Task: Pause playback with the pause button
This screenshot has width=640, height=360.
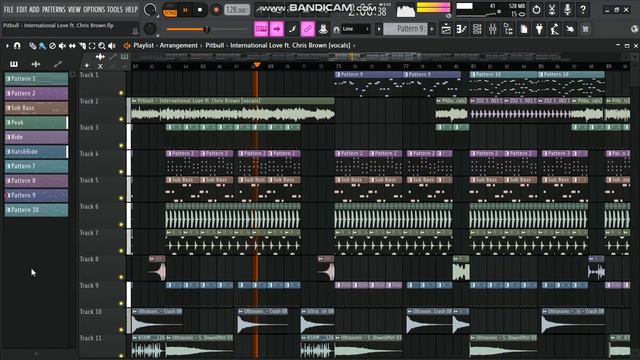Action: coord(185,10)
